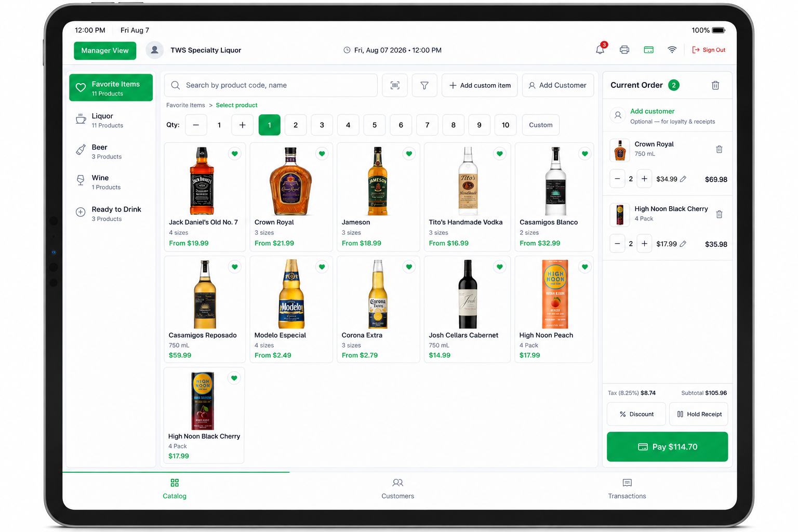
Task: Remove Crown Royal from the order
Action: [719, 149]
